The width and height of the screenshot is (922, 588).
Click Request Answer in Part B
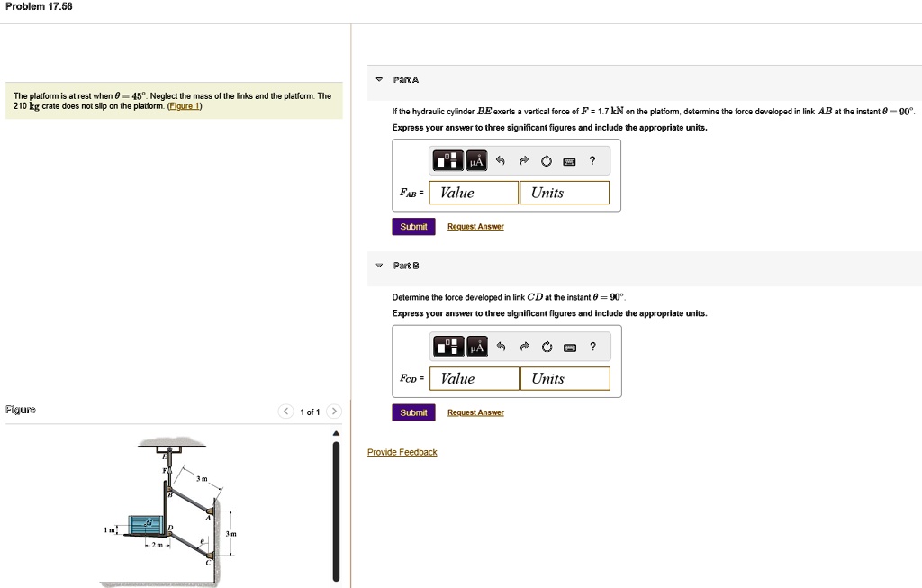pyautogui.click(x=475, y=412)
